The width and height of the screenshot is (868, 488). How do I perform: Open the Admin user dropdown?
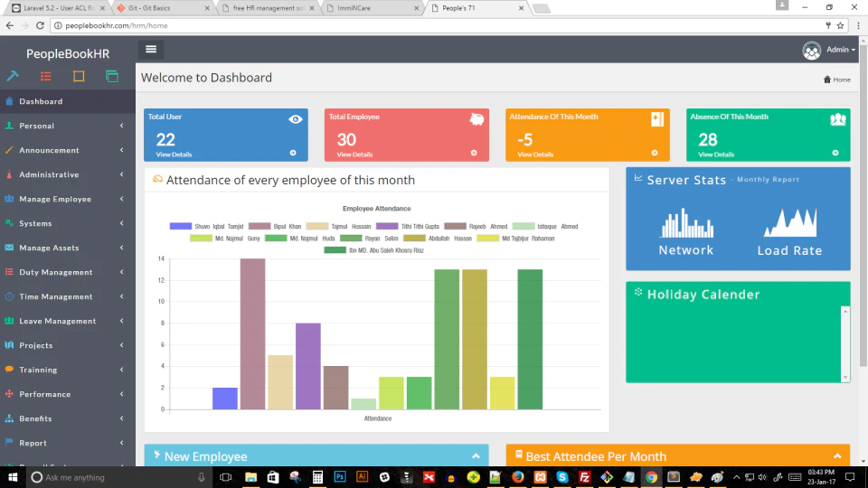(829, 50)
